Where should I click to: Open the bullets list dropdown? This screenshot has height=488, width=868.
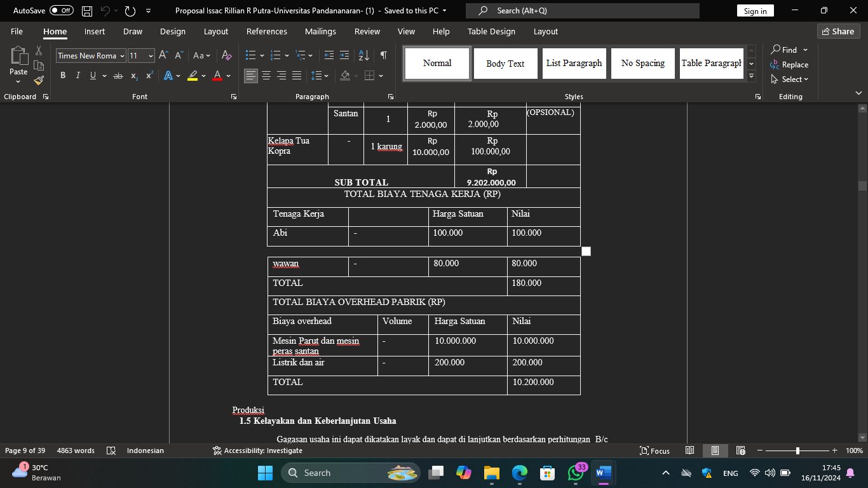pyautogui.click(x=262, y=56)
